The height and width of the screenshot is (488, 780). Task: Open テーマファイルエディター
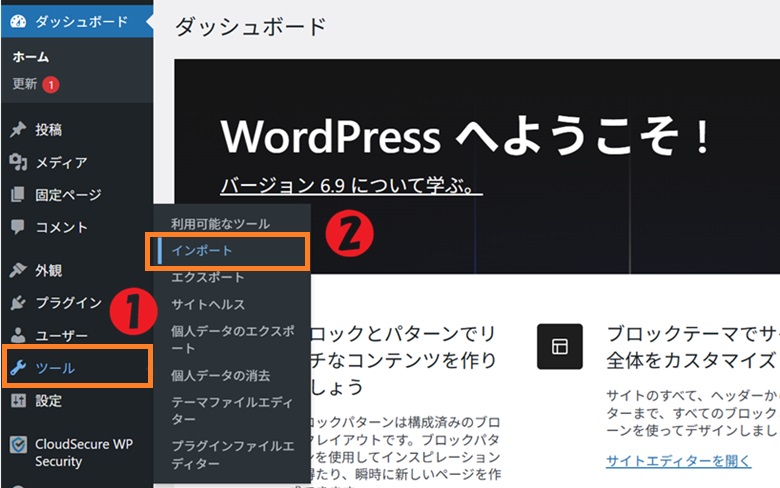coord(232,410)
